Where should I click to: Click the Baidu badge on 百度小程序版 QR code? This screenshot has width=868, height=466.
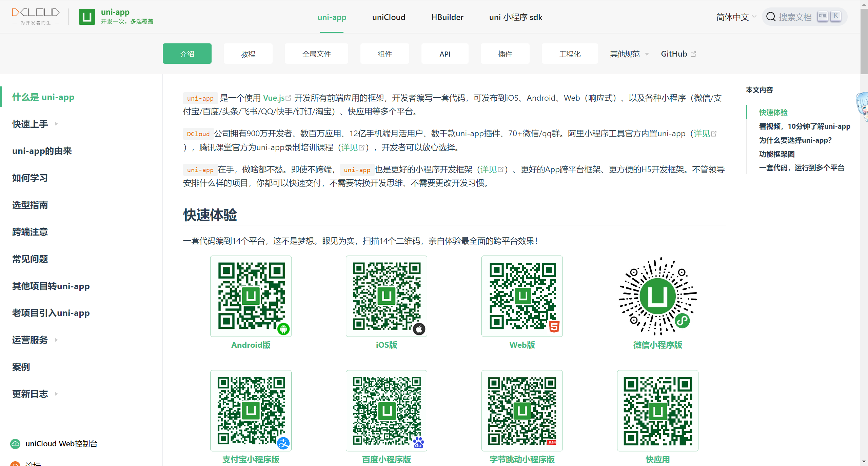(x=419, y=443)
